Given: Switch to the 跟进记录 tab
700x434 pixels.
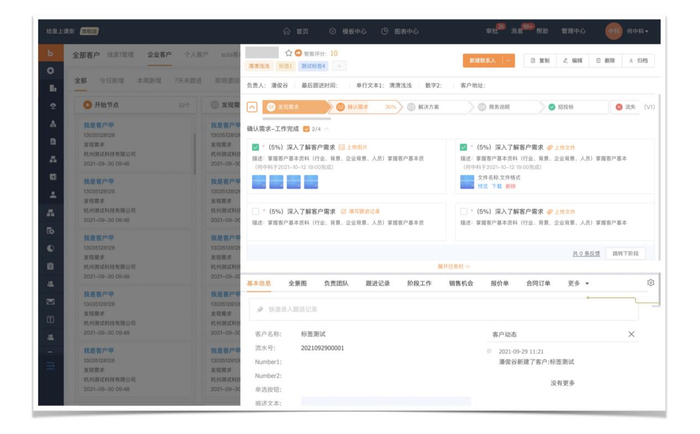Looking at the screenshot, I should (x=377, y=283).
